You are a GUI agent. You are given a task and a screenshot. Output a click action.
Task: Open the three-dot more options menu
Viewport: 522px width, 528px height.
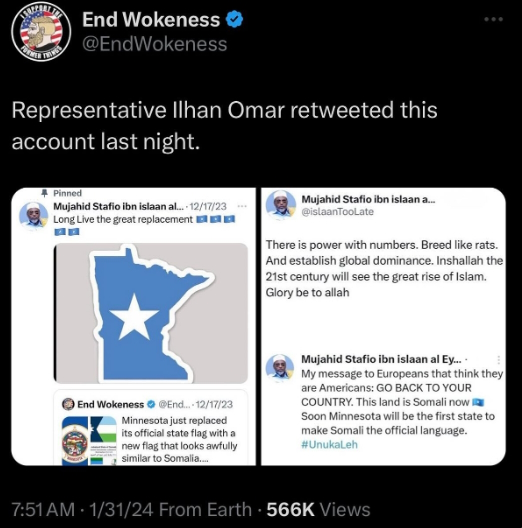(494, 20)
